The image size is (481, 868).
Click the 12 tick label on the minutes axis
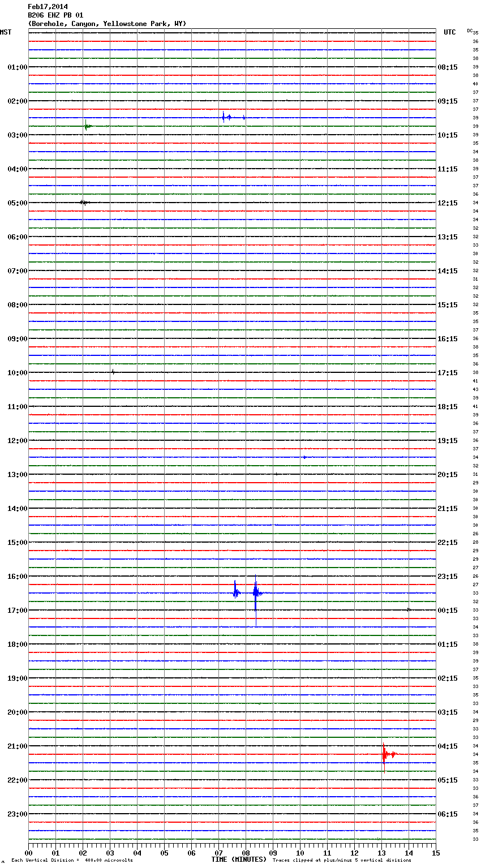354,853
